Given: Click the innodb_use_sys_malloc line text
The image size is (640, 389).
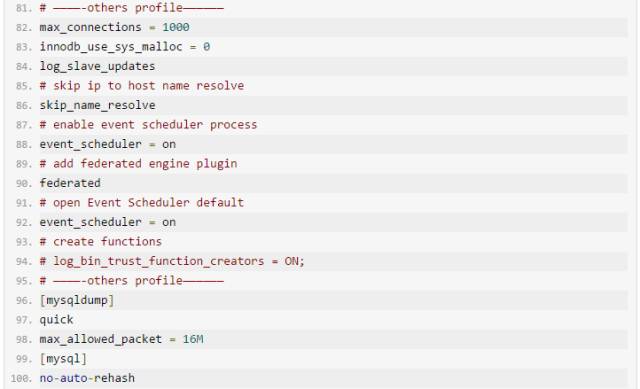Looking at the screenshot, I should coord(124,47).
